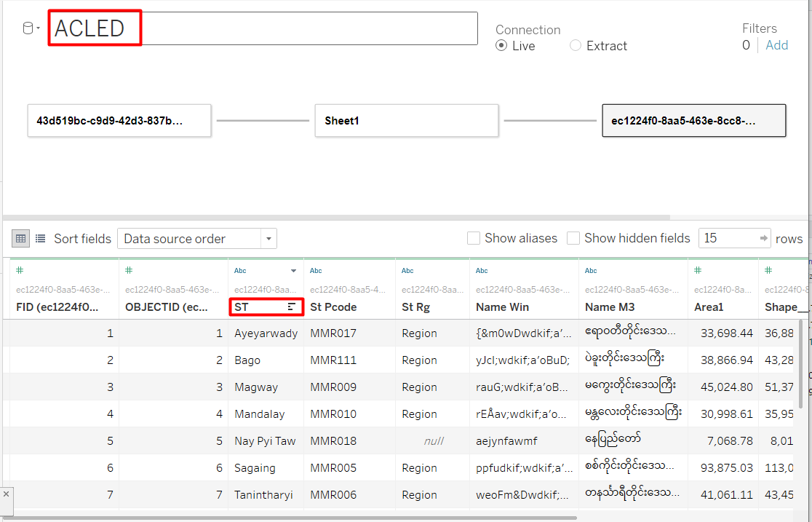Open the ST column dropdown arrow
The height and width of the screenshot is (522, 812).
(293, 271)
